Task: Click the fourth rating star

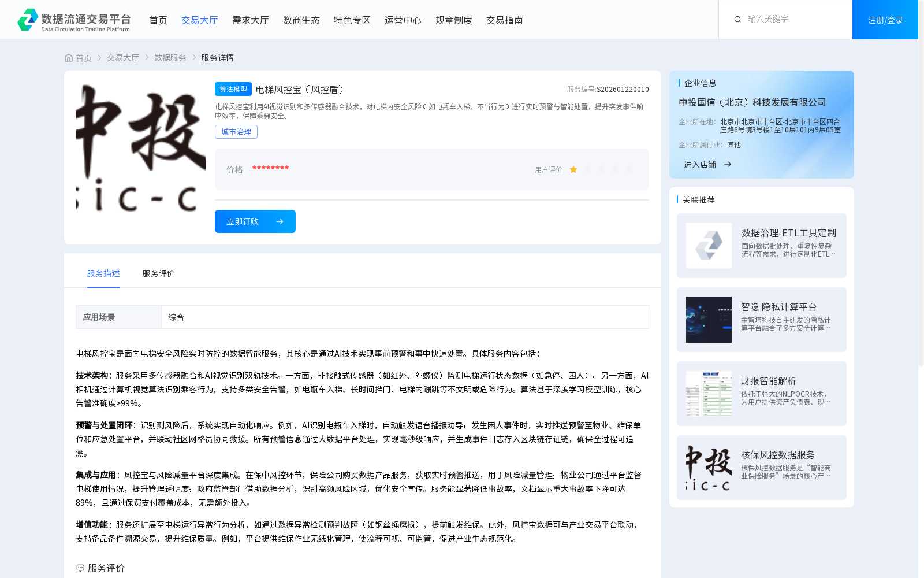Action: click(x=615, y=169)
